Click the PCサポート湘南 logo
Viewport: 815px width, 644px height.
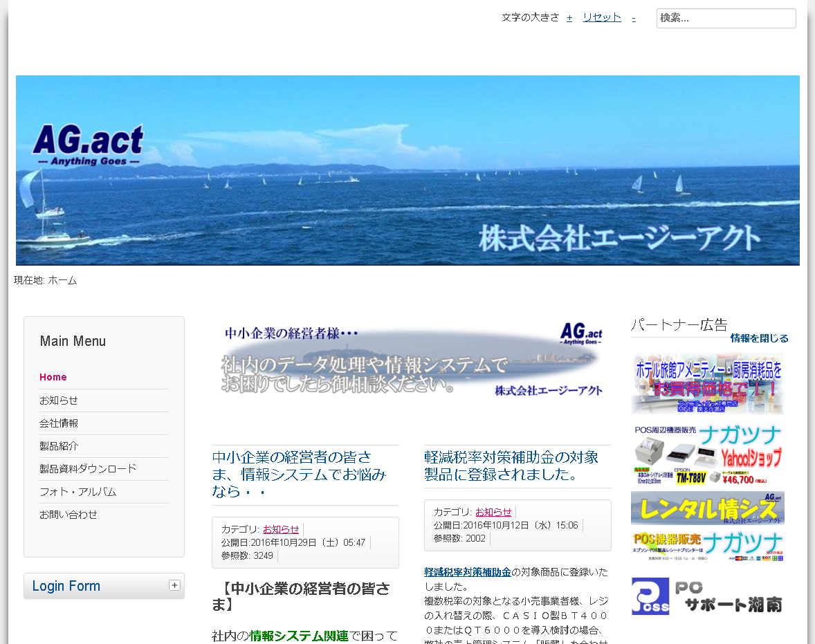click(x=707, y=596)
